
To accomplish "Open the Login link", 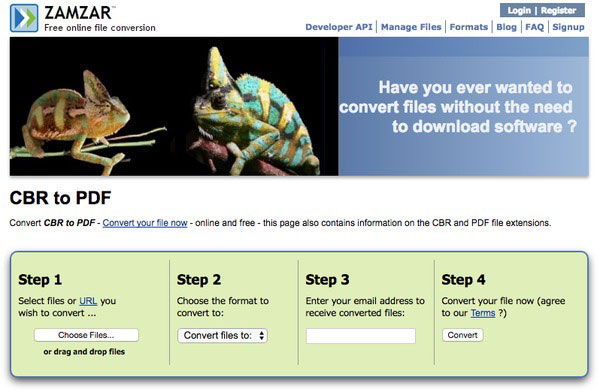I will (519, 11).
